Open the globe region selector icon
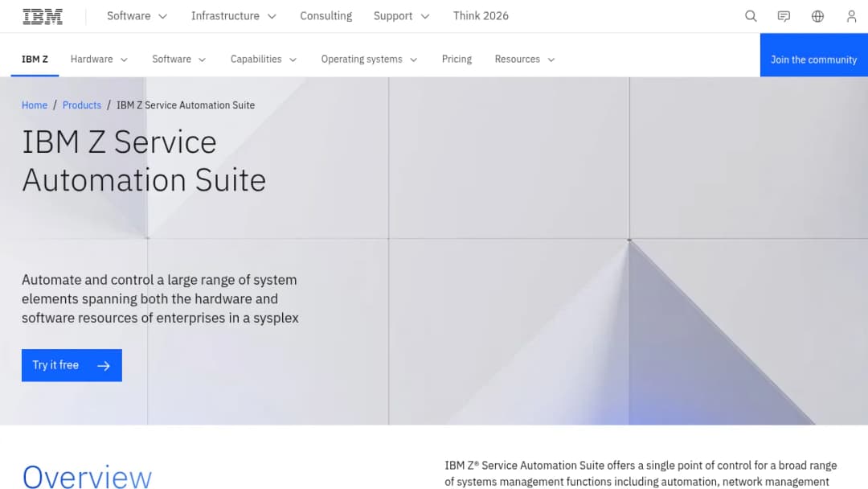The height and width of the screenshot is (489, 868). pyautogui.click(x=817, y=16)
